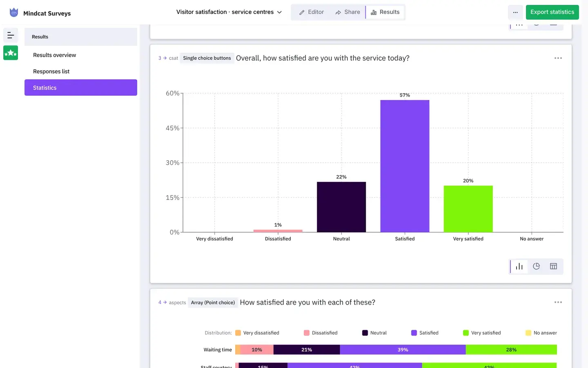This screenshot has height=368, width=588.
Task: Switch question 3 to bar chart view
Action: coord(519,267)
